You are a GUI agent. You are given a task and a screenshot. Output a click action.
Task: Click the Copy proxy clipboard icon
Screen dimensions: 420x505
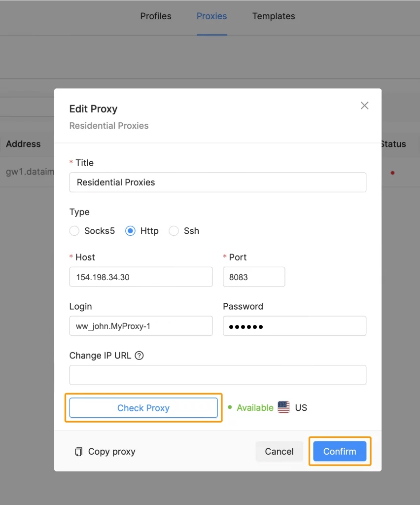coord(78,451)
